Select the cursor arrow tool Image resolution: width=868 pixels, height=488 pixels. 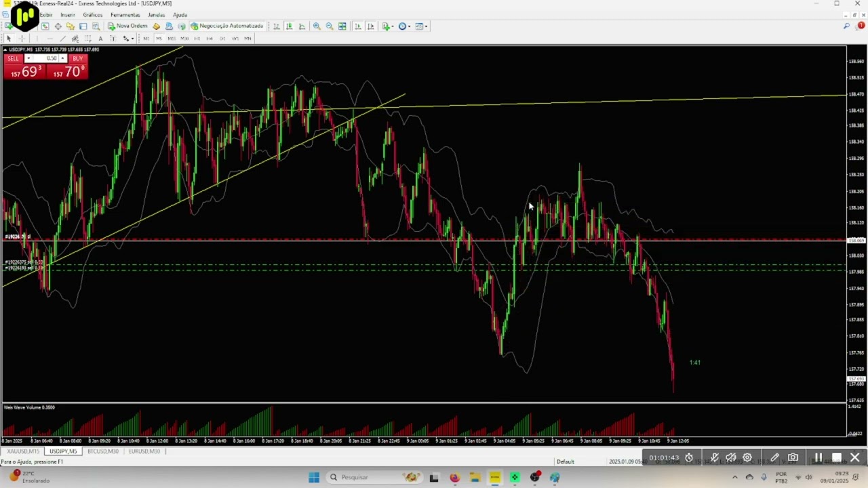(9, 38)
